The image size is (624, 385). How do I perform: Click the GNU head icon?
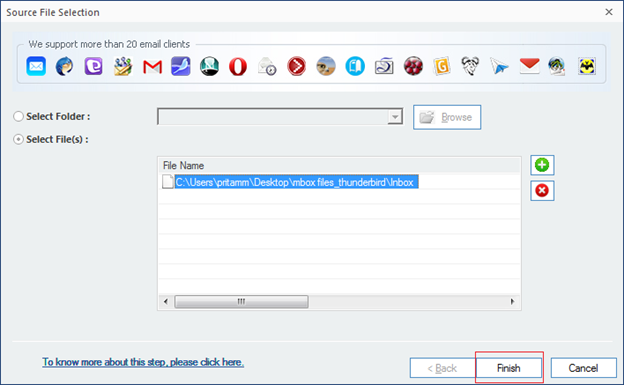point(470,66)
